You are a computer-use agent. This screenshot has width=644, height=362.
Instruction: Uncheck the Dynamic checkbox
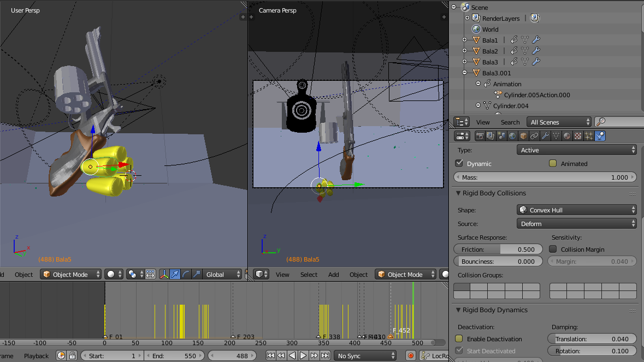pos(459,163)
